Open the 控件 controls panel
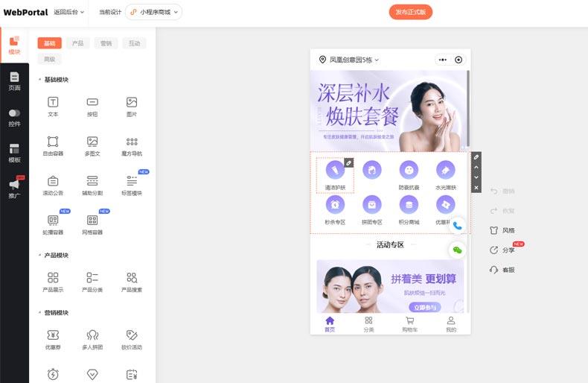 14,117
